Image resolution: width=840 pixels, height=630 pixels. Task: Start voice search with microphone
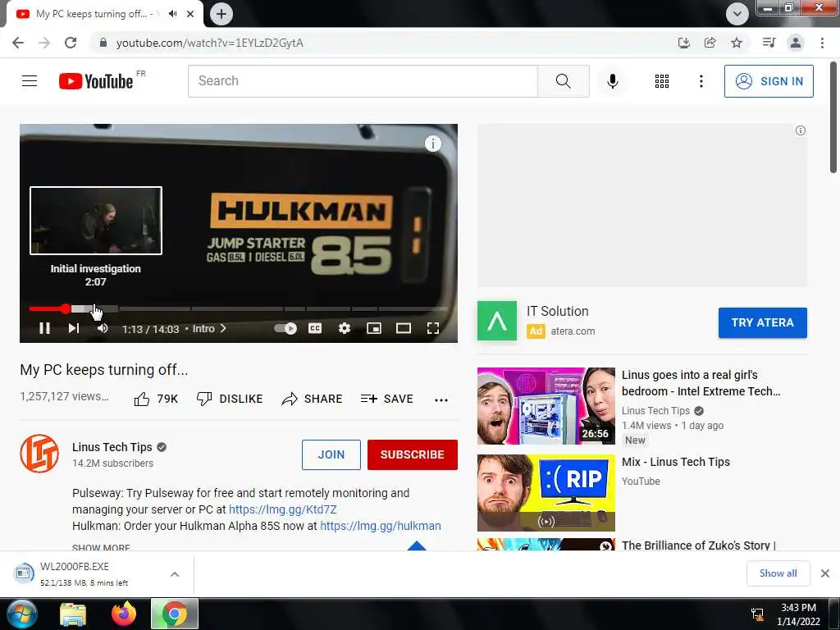coord(613,81)
